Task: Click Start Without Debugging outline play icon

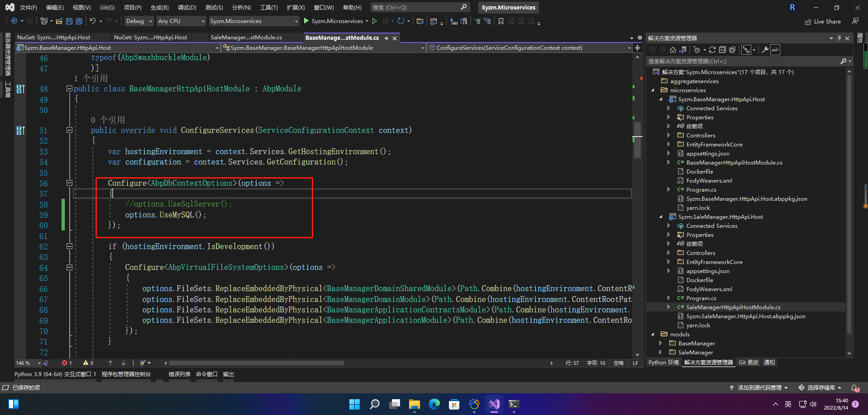Action: pos(375,21)
